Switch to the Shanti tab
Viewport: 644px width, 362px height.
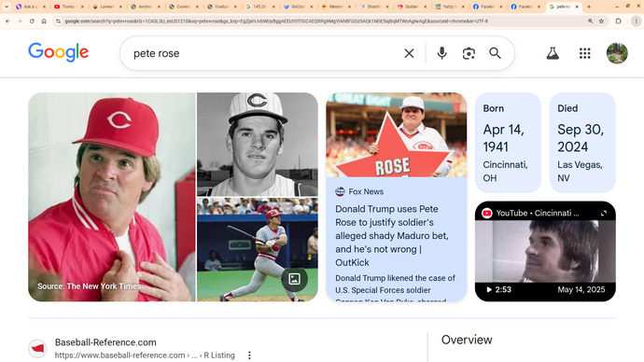coord(373,7)
